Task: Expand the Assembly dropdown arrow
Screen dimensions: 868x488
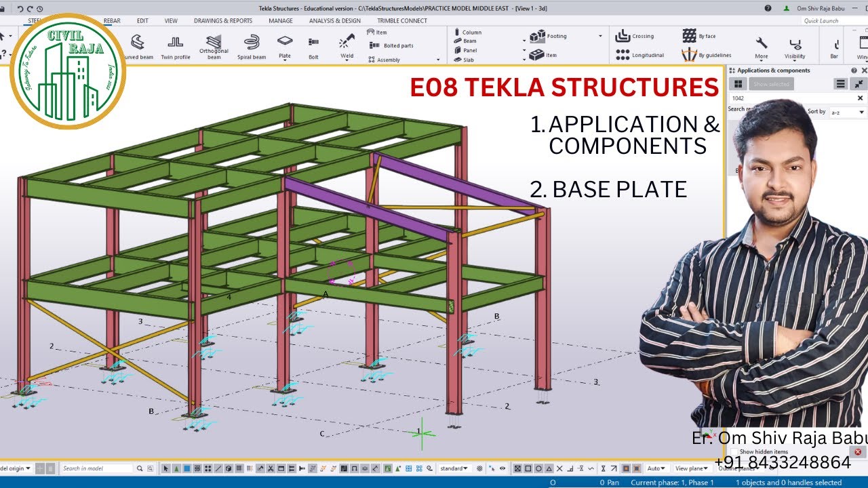Action: coord(438,60)
